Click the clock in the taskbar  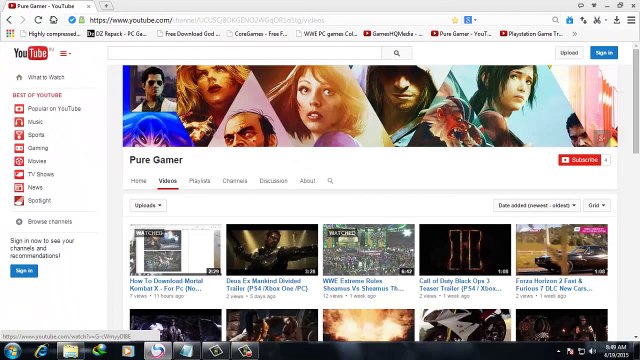(x=616, y=351)
